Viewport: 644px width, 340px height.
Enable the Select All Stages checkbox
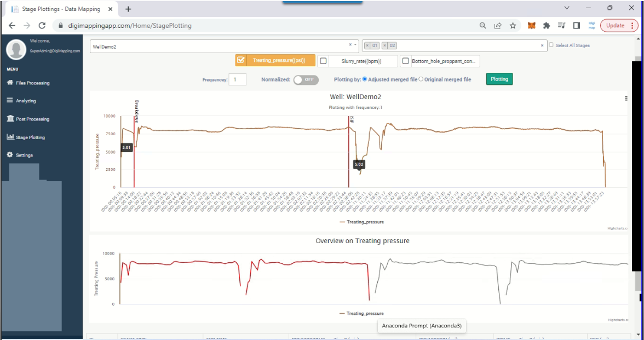tap(551, 45)
